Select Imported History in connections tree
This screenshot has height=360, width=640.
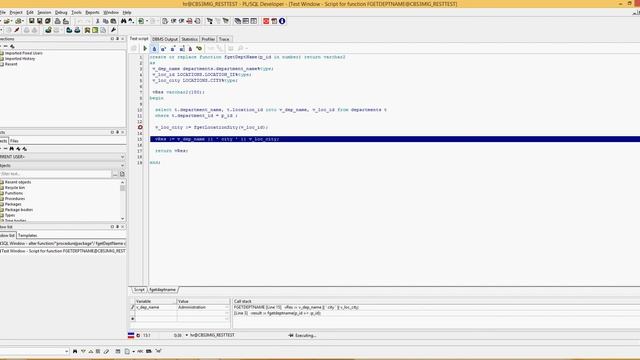click(20, 59)
